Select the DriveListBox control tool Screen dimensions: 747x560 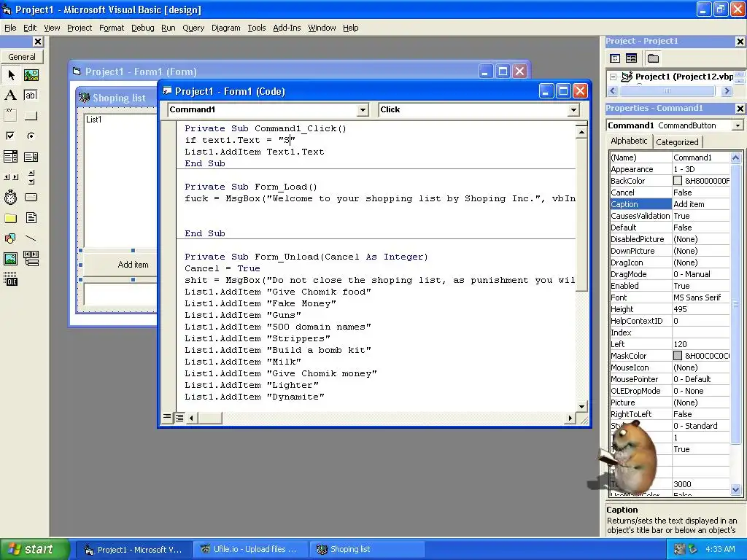(x=31, y=197)
